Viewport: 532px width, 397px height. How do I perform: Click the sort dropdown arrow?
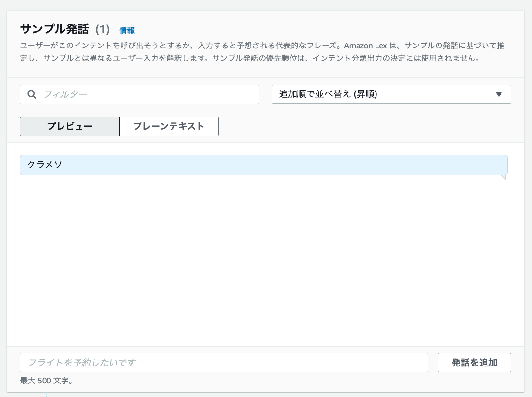499,94
